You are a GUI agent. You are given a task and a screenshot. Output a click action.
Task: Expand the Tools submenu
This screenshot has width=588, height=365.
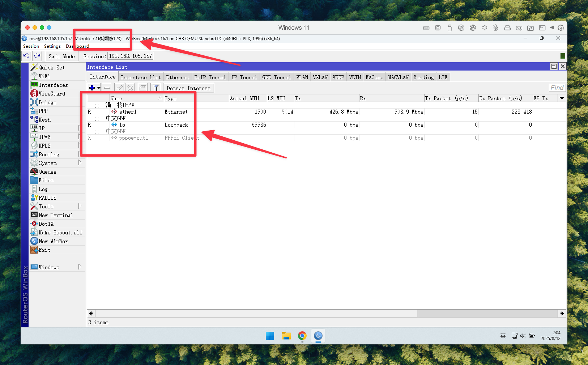[80, 206]
